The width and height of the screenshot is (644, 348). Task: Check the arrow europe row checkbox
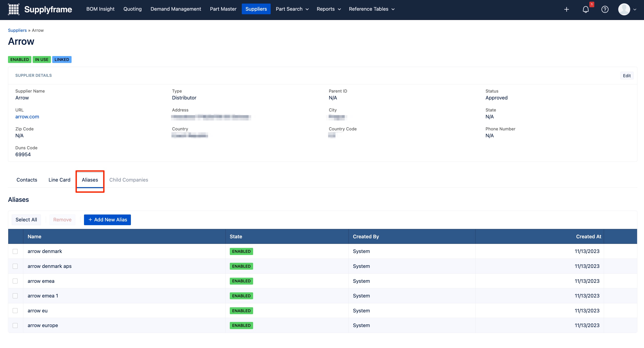coord(15,326)
